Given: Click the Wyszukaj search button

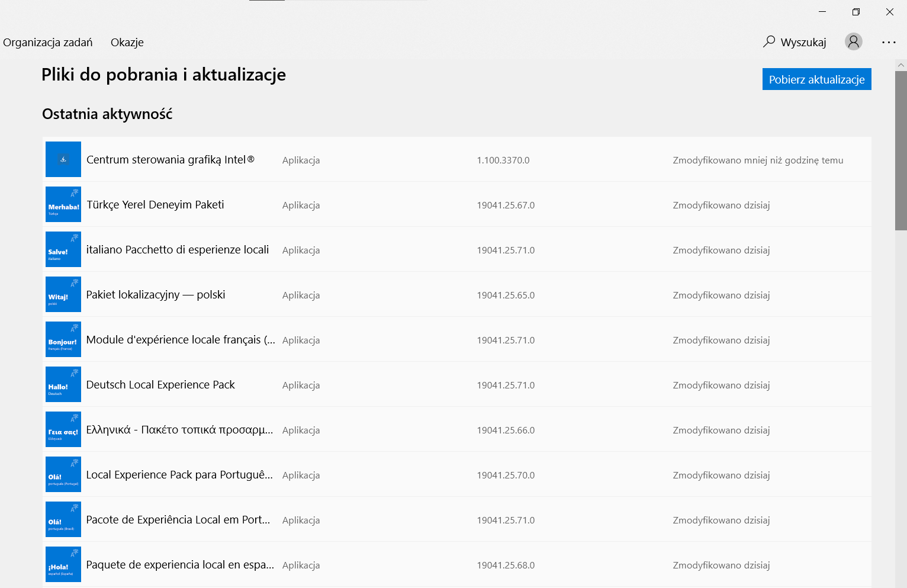Looking at the screenshot, I should [795, 42].
